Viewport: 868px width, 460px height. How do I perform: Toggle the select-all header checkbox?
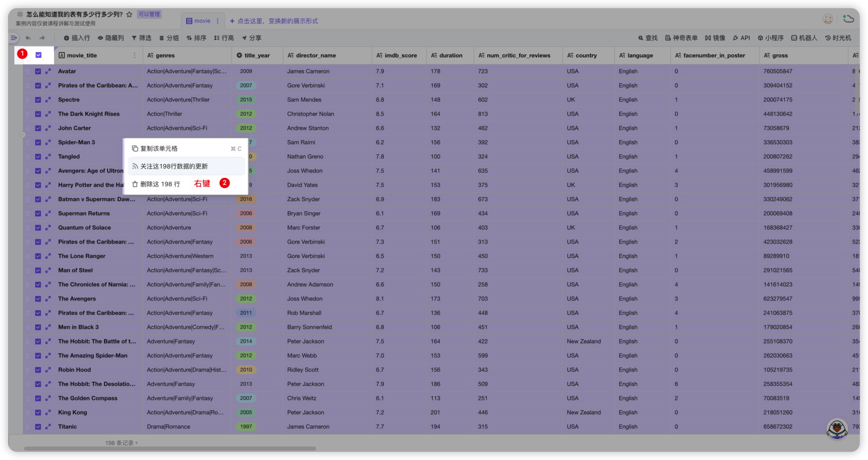click(x=39, y=55)
